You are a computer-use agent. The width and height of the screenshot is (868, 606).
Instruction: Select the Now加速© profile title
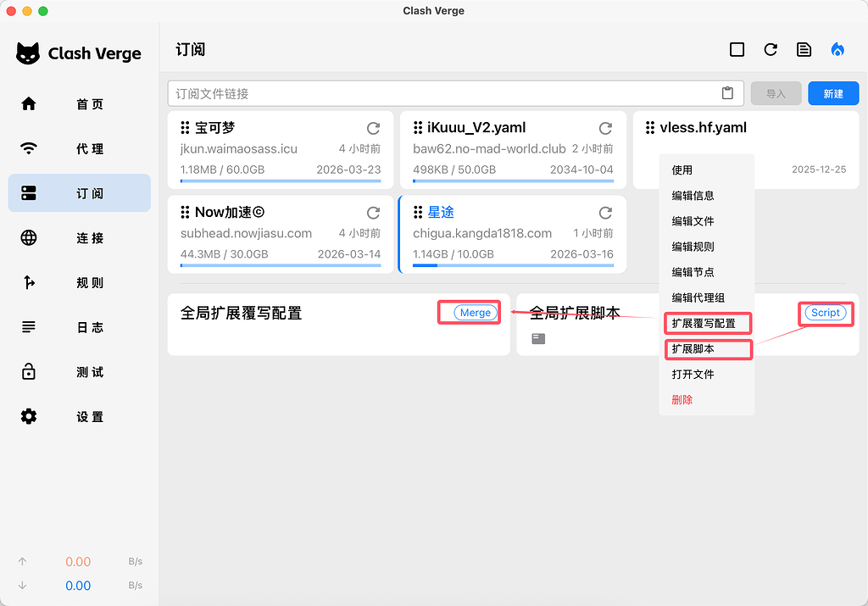(x=230, y=212)
